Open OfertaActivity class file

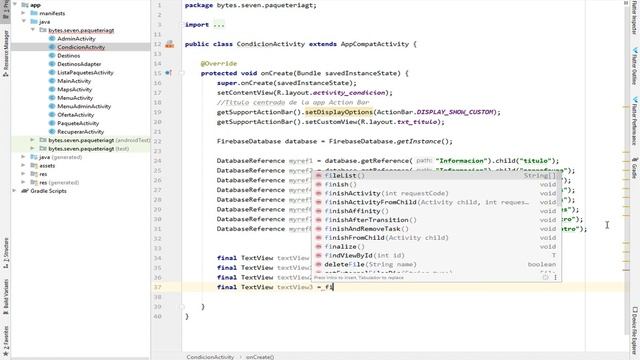[76, 115]
